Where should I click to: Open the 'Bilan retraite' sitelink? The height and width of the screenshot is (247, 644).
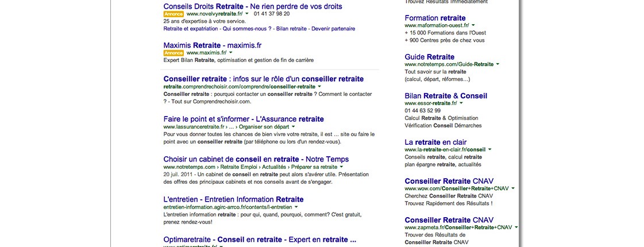point(292,29)
